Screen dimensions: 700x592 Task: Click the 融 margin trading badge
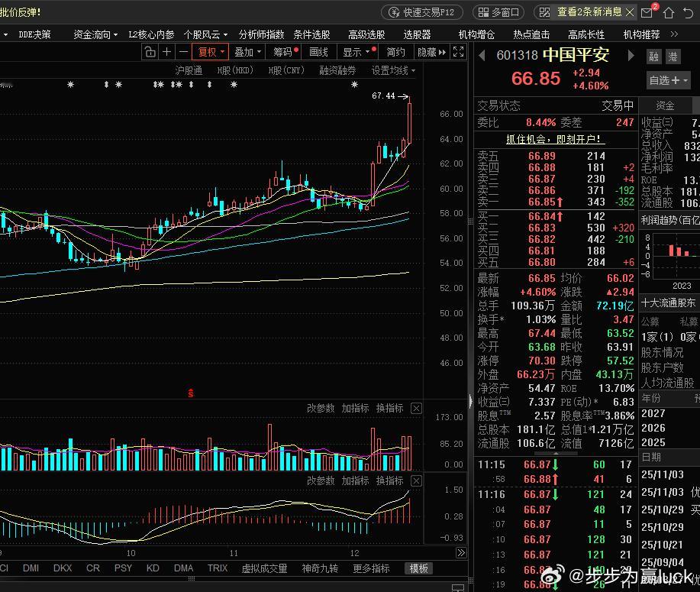pyautogui.click(x=653, y=57)
